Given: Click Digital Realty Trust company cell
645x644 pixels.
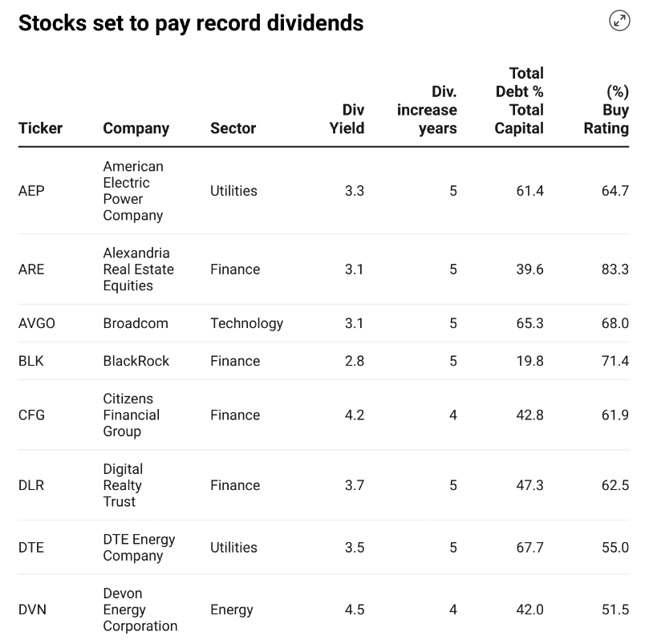Looking at the screenshot, I should click(123, 485).
